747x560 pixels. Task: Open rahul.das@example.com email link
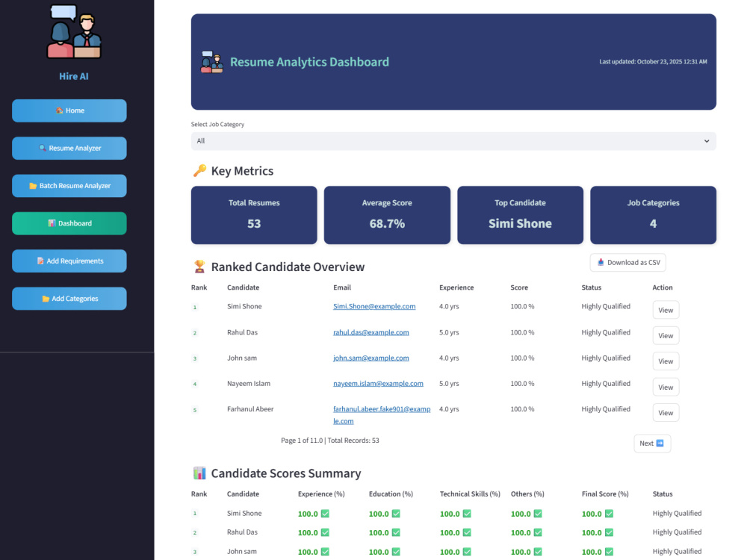[371, 332]
